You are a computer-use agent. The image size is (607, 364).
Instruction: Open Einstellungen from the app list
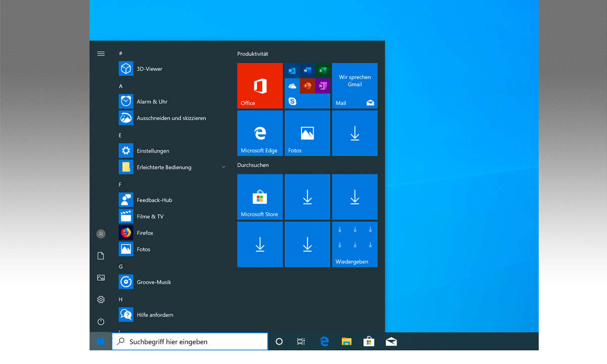tap(172, 151)
